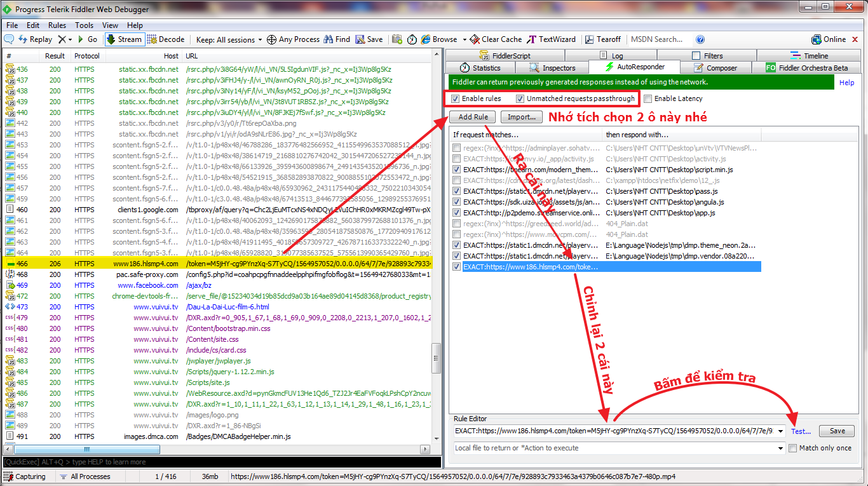Image resolution: width=868 pixels, height=486 pixels.
Task: Open the Help menu
Action: 135,25
